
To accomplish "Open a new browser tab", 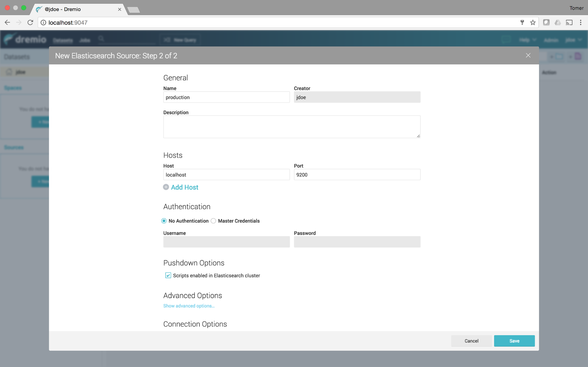I will click(x=134, y=10).
